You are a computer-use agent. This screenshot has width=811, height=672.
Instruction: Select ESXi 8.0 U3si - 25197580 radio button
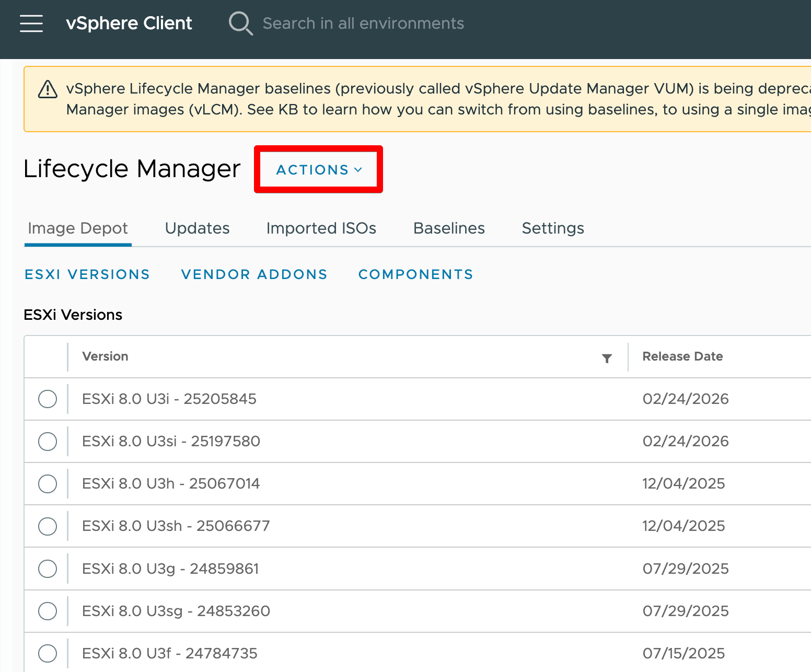(48, 442)
